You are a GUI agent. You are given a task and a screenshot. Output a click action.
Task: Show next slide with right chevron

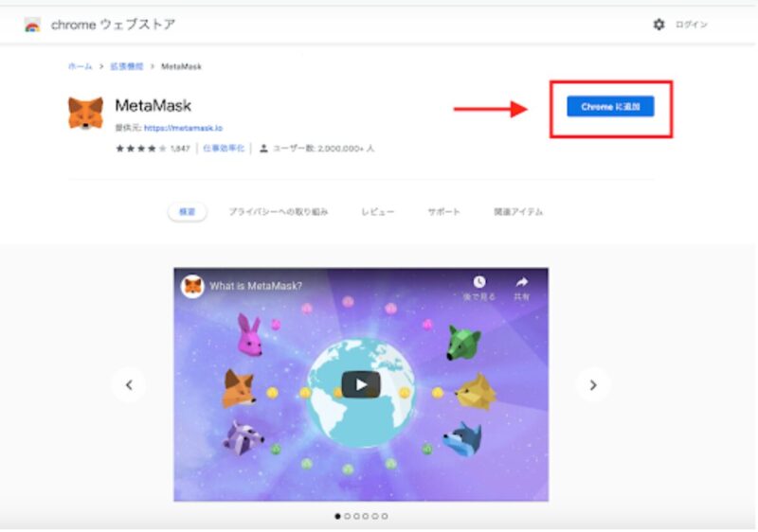(593, 384)
